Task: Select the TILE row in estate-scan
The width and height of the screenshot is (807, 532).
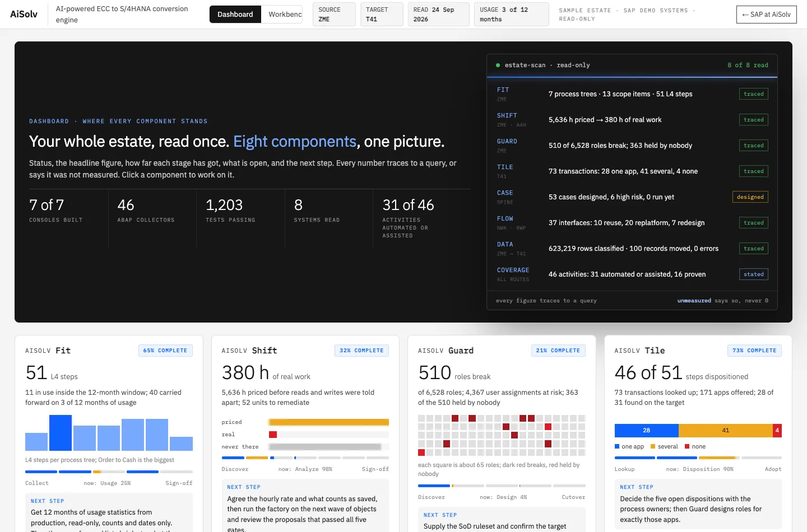Action: click(x=632, y=171)
